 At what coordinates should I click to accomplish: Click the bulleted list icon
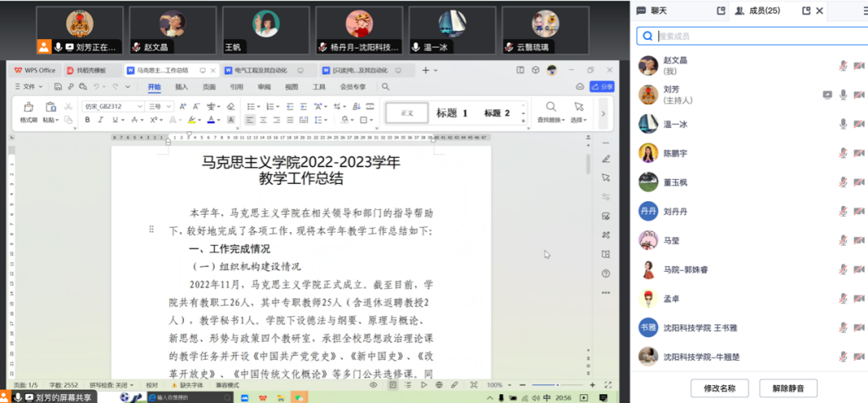coord(250,106)
